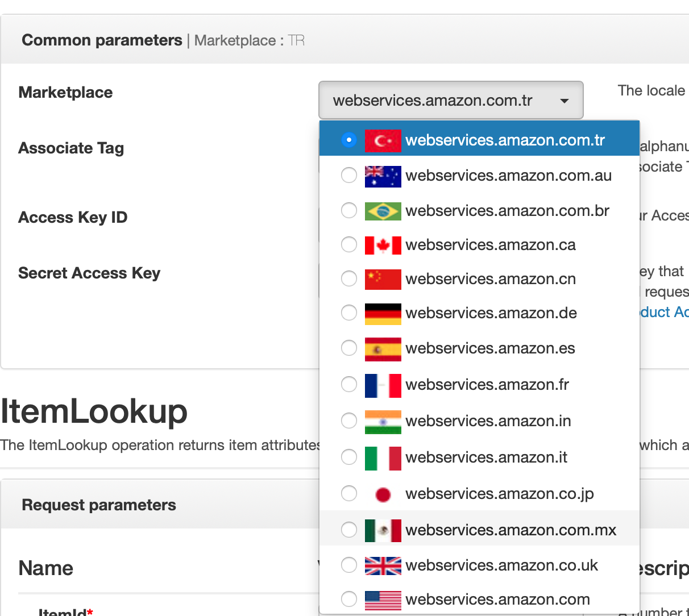
Task: Select the webservices.amazon.fr radio button
Action: pos(349,384)
